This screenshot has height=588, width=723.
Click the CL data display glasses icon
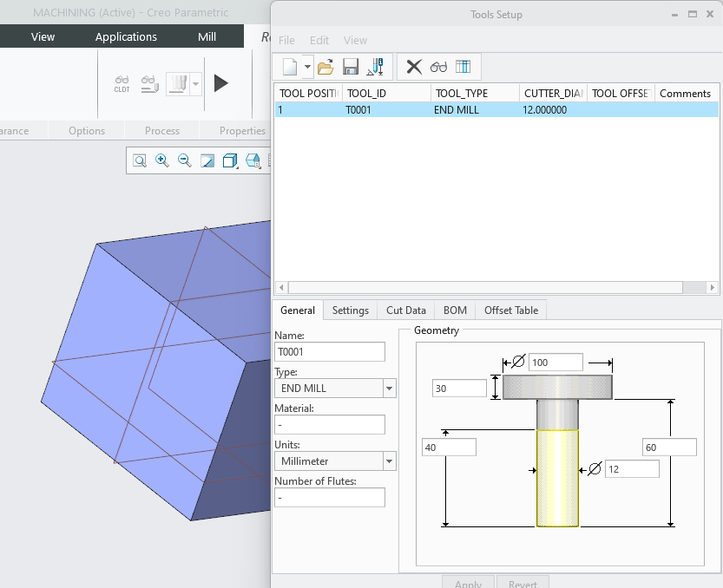click(122, 84)
